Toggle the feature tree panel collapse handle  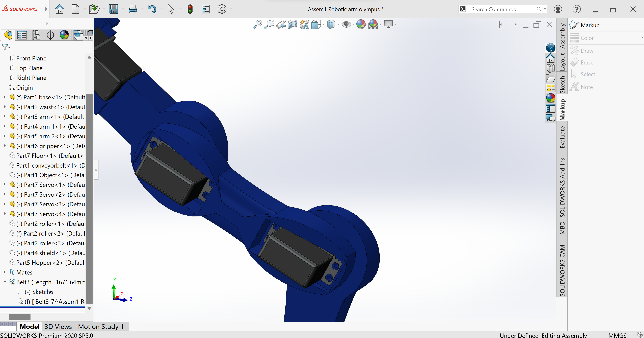pos(96,169)
